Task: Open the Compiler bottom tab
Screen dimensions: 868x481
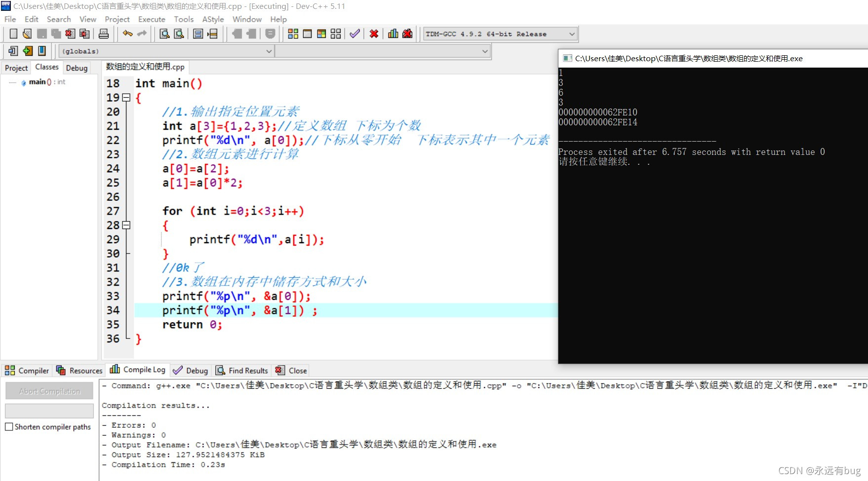Action: 27,370
